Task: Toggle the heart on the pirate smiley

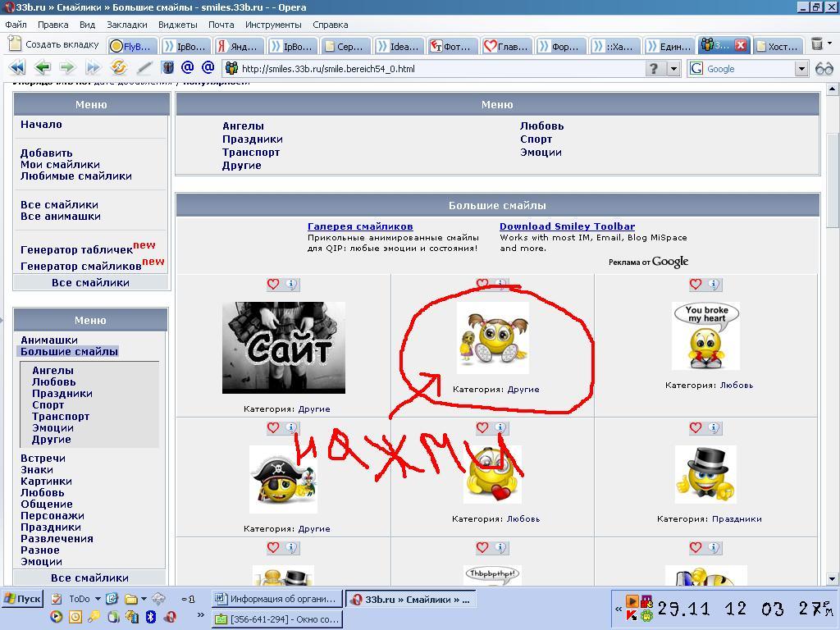Action: (x=274, y=427)
